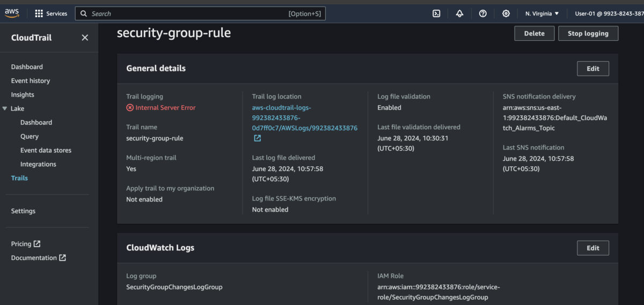Click the Multi-region trail Yes value
Image resolution: width=644 pixels, height=305 pixels.
[x=131, y=169]
